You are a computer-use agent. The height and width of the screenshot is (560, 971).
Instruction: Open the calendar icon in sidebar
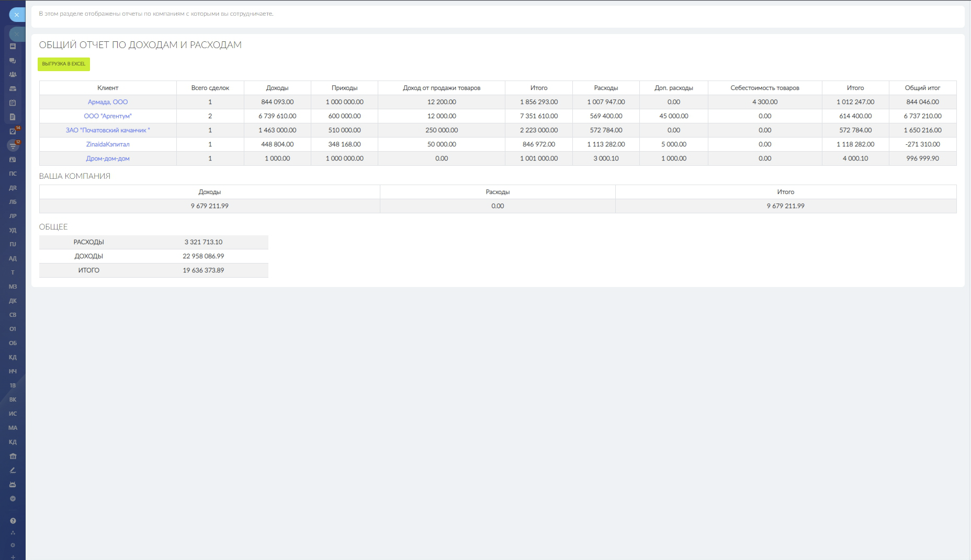[x=13, y=103]
